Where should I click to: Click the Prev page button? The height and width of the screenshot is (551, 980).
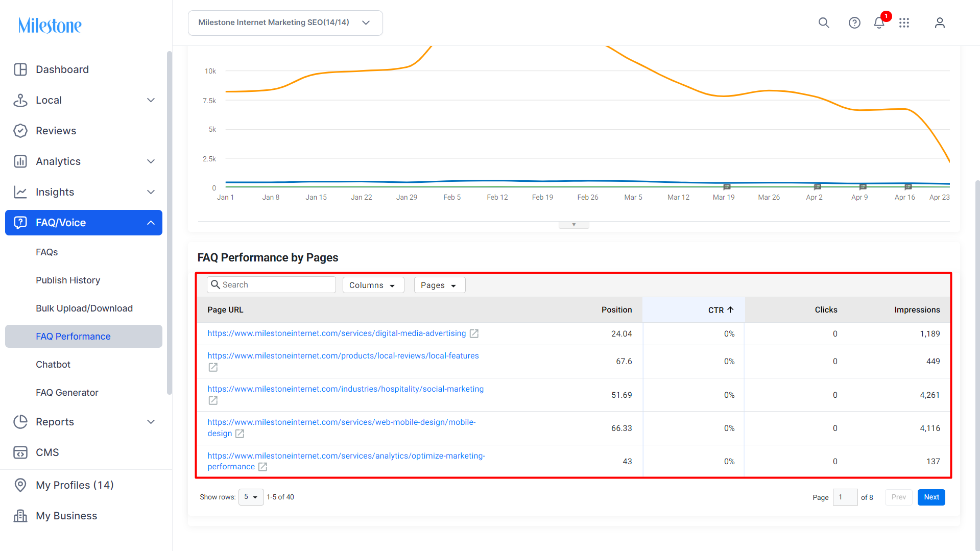(899, 497)
